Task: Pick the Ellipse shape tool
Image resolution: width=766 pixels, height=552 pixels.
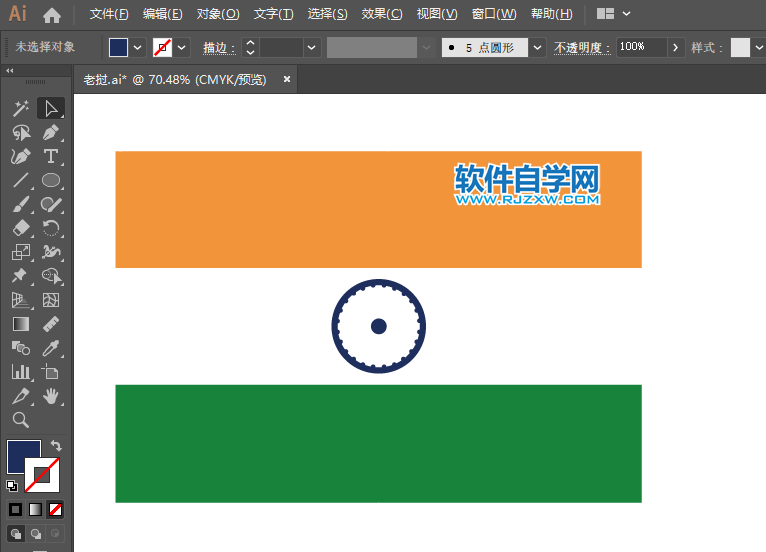Action: [x=51, y=181]
